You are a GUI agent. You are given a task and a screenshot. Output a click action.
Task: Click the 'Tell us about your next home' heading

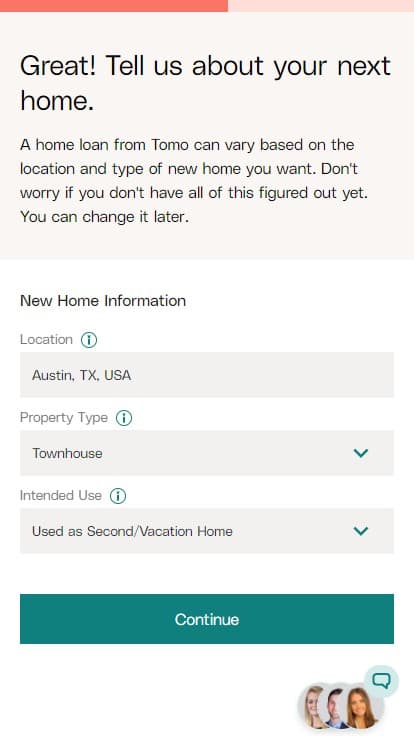(x=206, y=83)
